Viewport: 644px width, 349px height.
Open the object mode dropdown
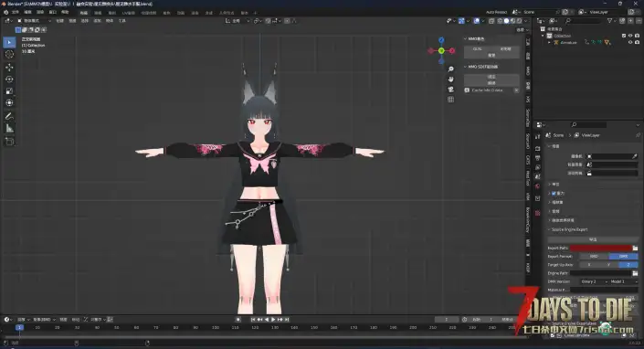click(x=34, y=20)
